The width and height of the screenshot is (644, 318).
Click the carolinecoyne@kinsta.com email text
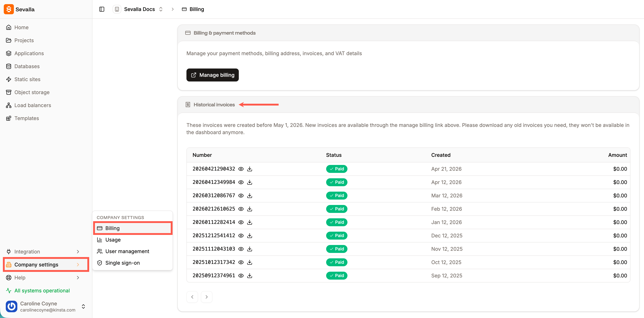pyautogui.click(x=48, y=310)
